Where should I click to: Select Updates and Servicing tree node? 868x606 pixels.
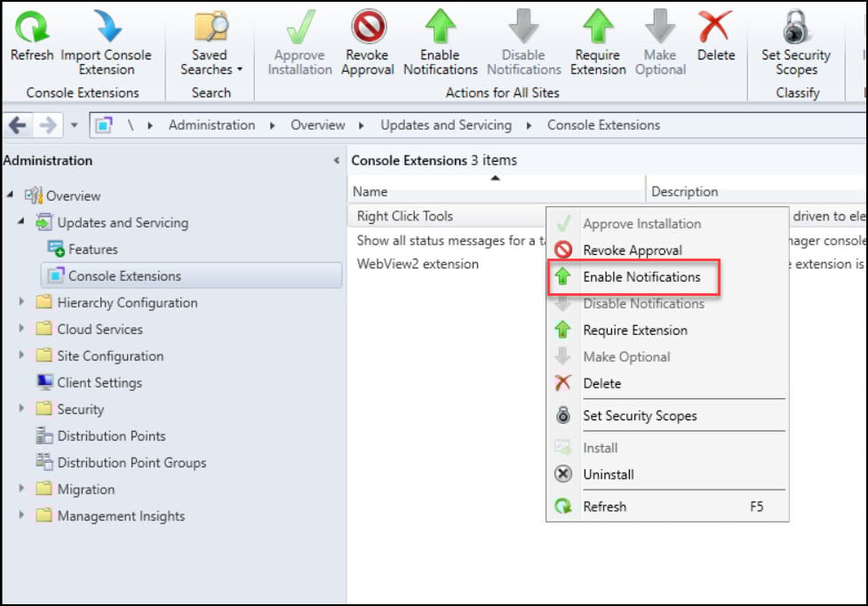123,222
